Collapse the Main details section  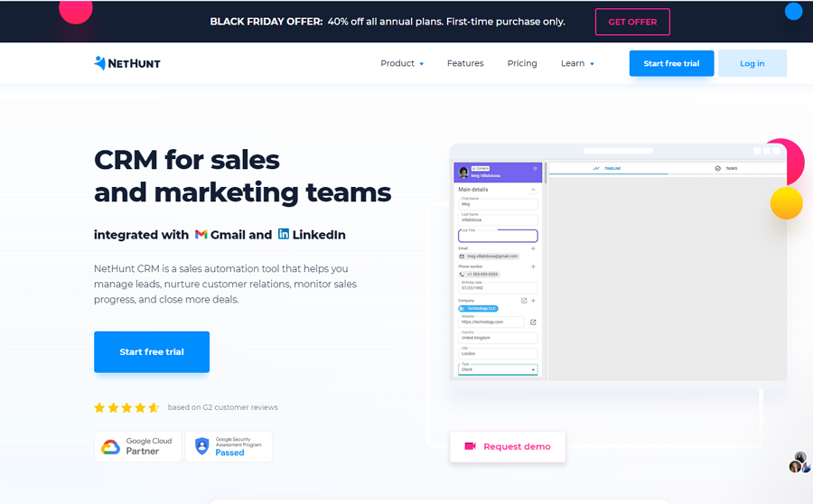pyautogui.click(x=533, y=190)
